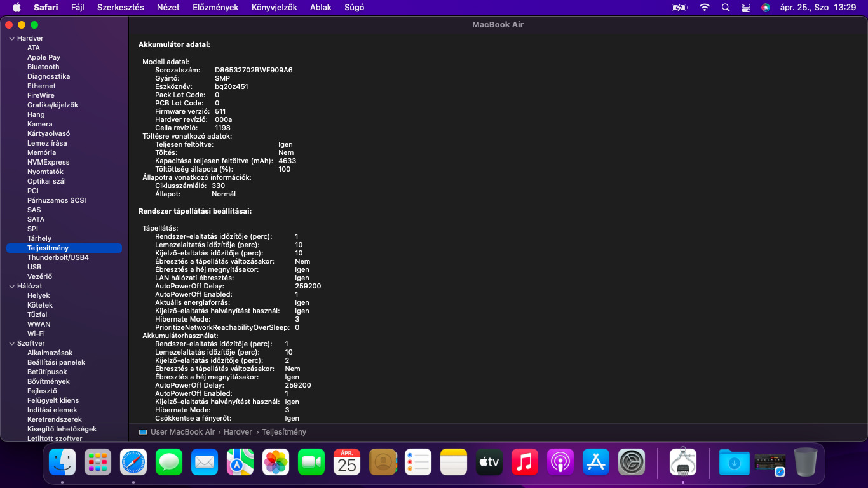The image size is (868, 488).
Task: Open Maps app in Dock
Action: [x=240, y=462]
